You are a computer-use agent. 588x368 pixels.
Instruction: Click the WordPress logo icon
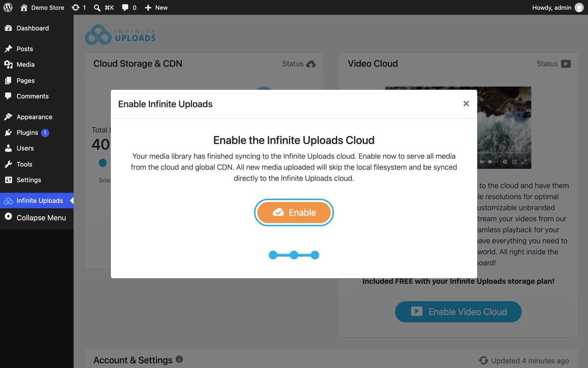pos(8,8)
